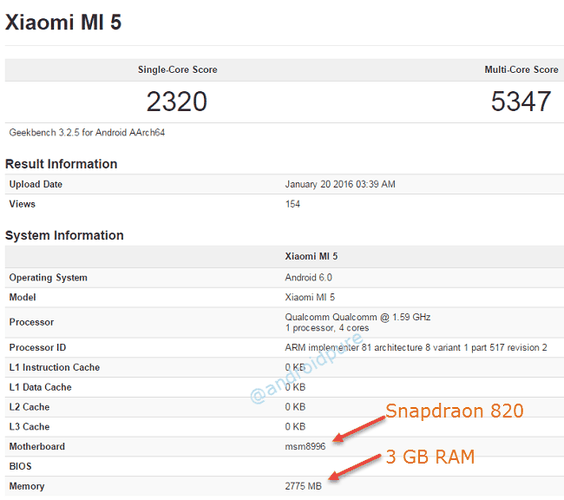The image size is (564, 500).
Task: Click the Geekbench 3.2.5 for Android AArch64 text
Action: click(87, 133)
